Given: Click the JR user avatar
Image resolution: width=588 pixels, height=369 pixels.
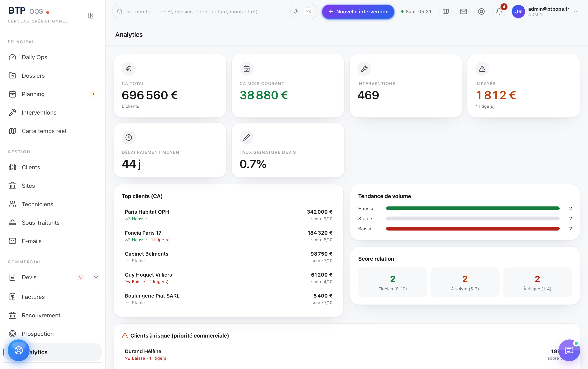Looking at the screenshot, I should point(518,11).
